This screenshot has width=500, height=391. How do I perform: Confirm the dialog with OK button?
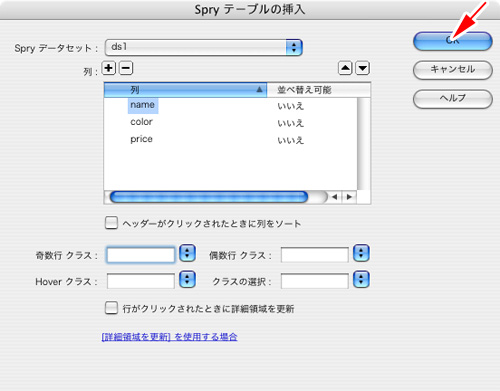453,41
